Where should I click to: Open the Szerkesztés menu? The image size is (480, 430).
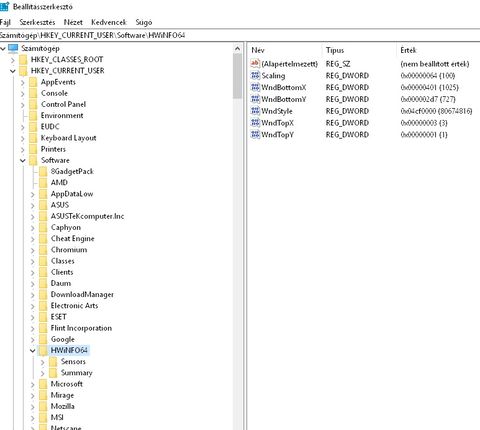(37, 22)
